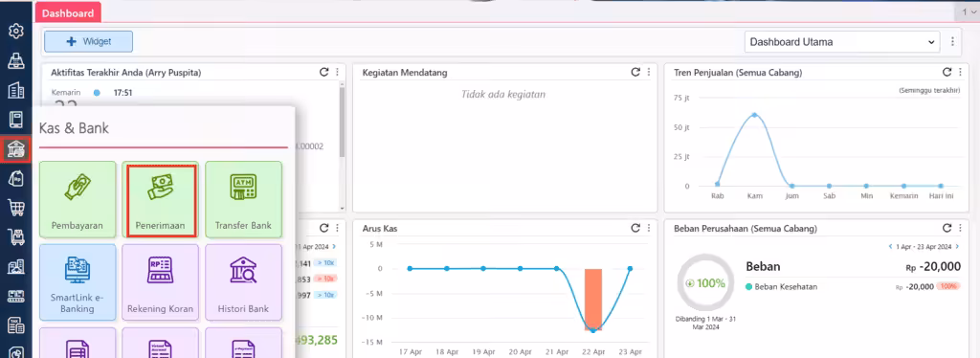
Task: Open SmartLink e-Banking tile
Action: click(x=78, y=282)
